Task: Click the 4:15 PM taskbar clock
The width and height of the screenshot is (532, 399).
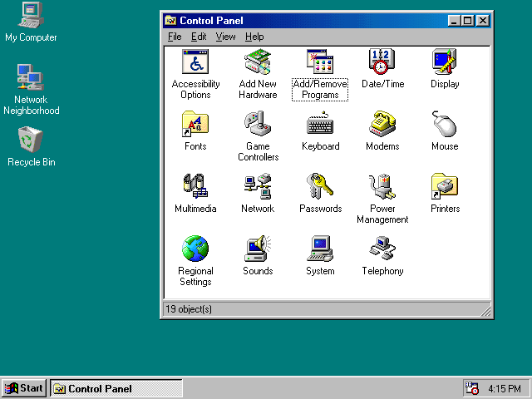Action: coord(505,388)
